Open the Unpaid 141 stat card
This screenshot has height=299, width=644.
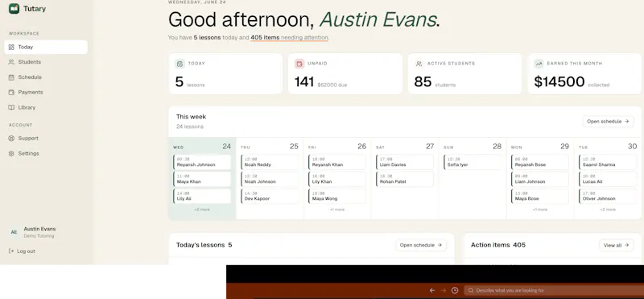coord(345,73)
